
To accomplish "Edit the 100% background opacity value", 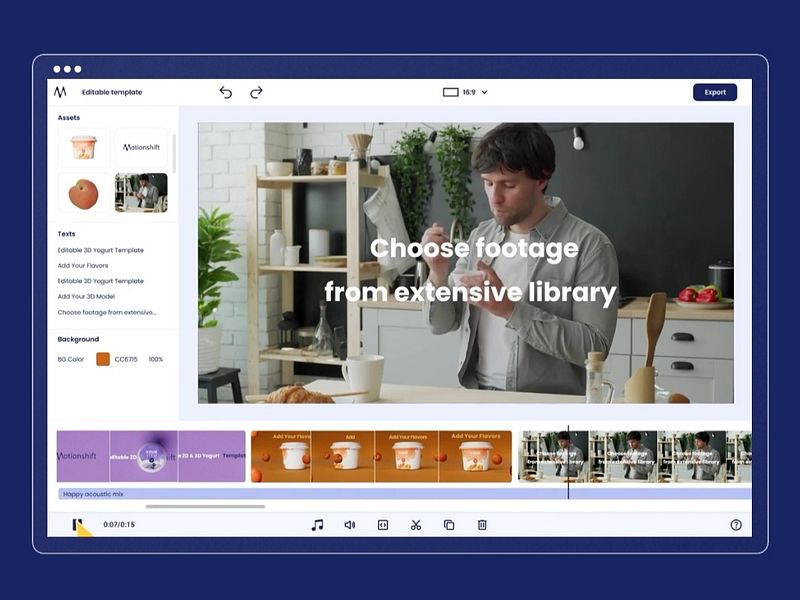I will click(x=156, y=359).
